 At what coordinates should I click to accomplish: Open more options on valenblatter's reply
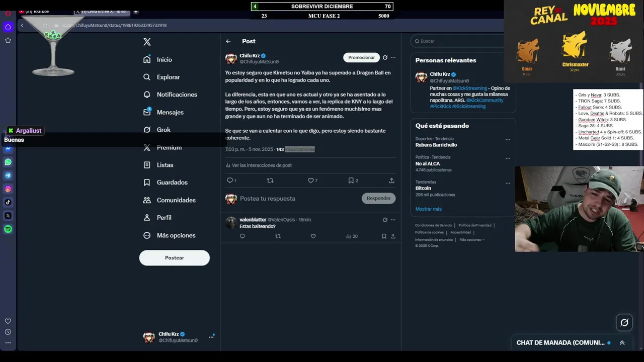point(393,220)
